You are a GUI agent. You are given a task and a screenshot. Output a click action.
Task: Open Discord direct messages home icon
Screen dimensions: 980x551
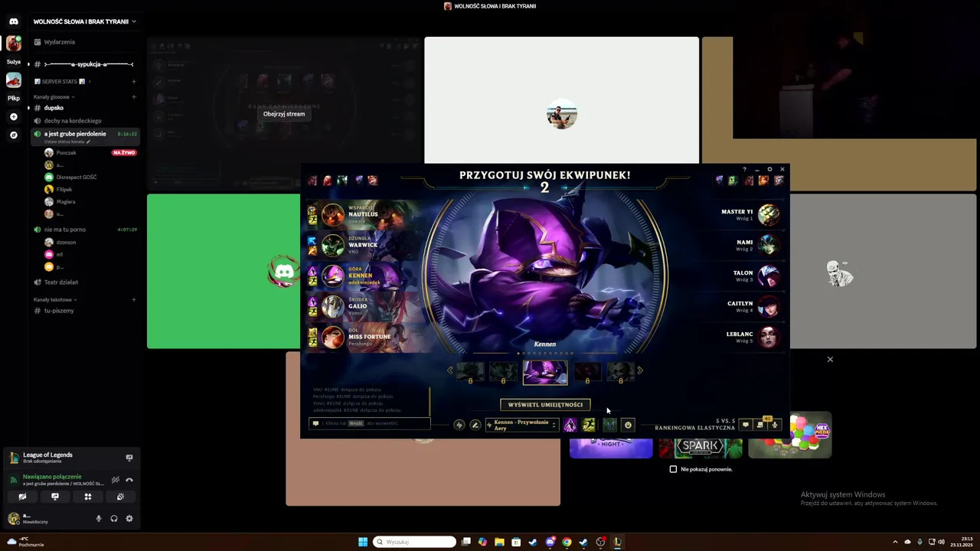[14, 21]
